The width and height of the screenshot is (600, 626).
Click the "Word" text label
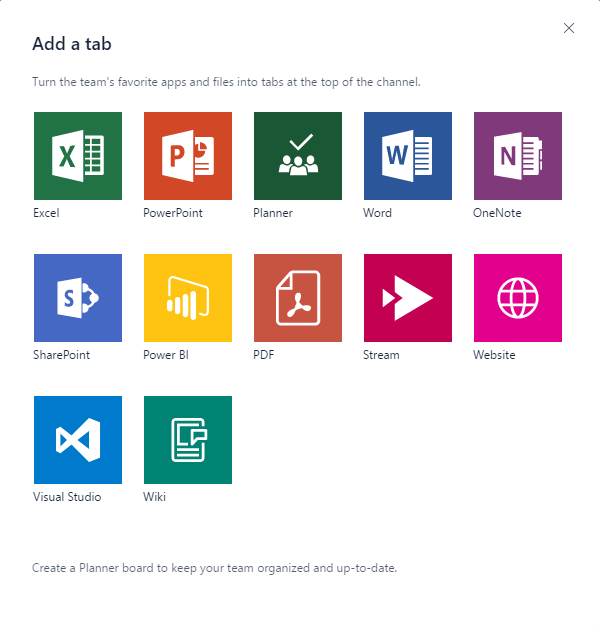pos(377,213)
